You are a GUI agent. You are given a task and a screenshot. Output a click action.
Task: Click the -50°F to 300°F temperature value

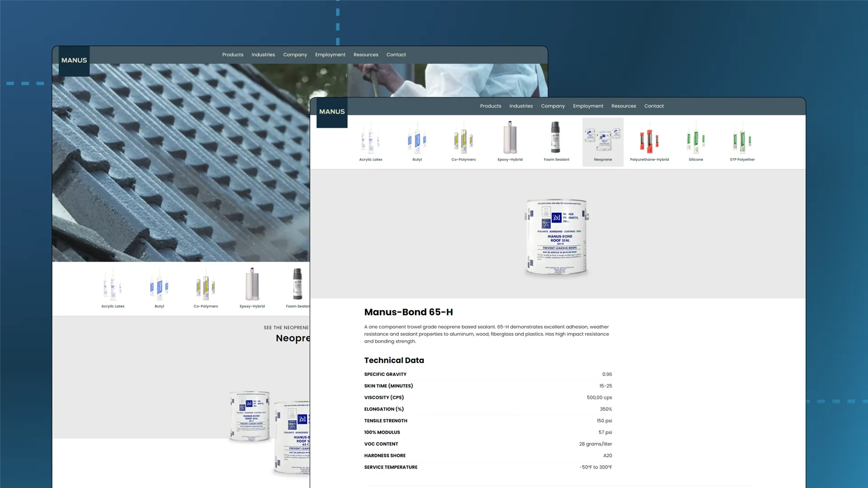595,467
